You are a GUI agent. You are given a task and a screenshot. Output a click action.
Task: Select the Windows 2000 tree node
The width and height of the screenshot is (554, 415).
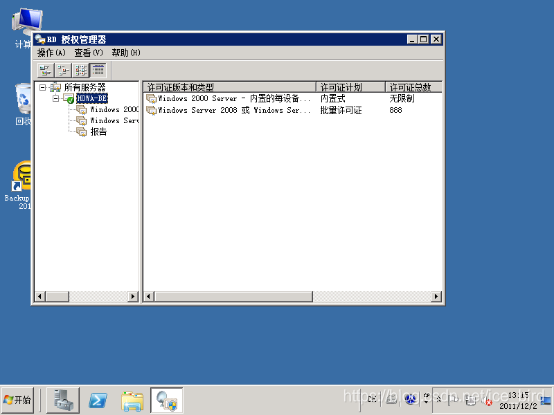point(114,109)
